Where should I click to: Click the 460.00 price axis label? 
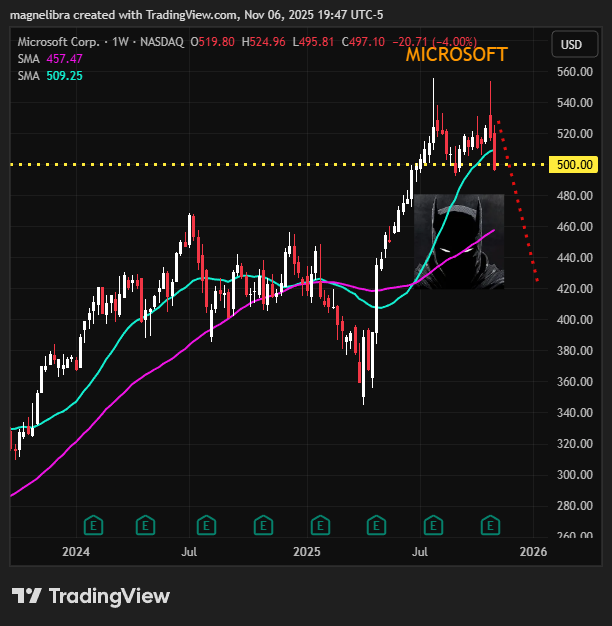[574, 227]
